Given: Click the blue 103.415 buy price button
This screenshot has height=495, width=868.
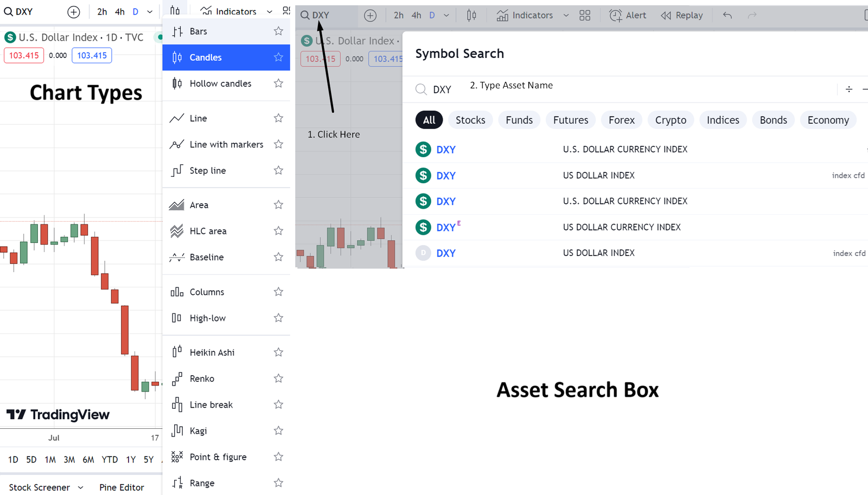Looking at the screenshot, I should point(92,55).
